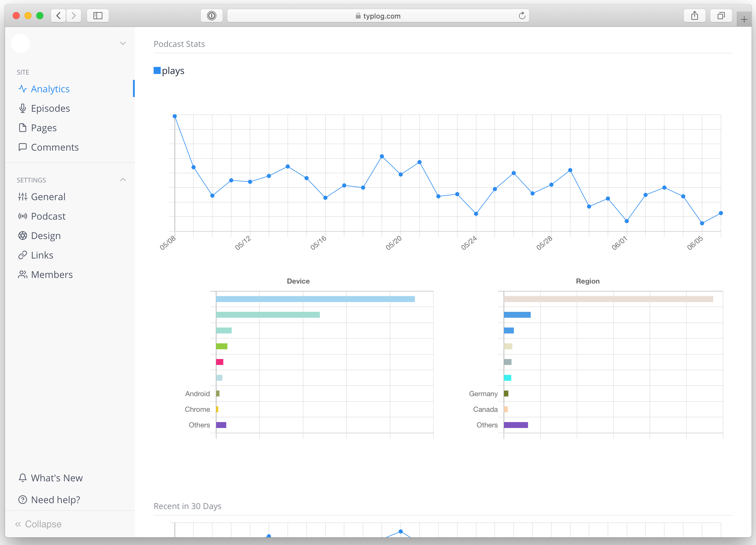
Task: Click the Podcast Stats heading
Action: pos(179,44)
